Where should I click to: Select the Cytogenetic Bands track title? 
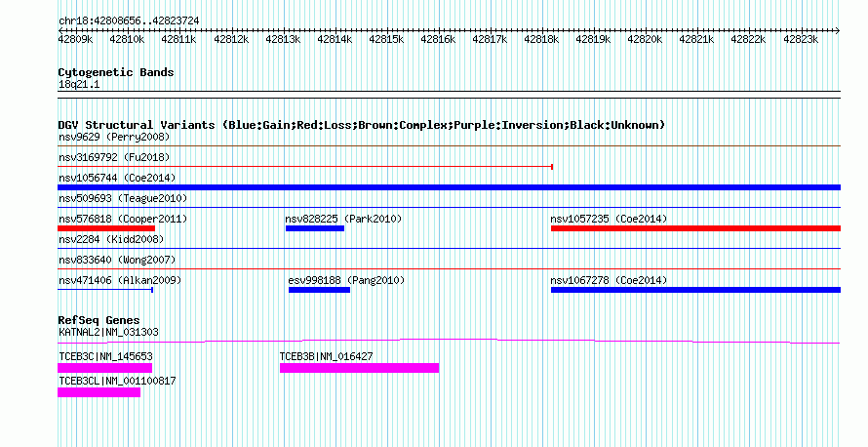(x=116, y=72)
